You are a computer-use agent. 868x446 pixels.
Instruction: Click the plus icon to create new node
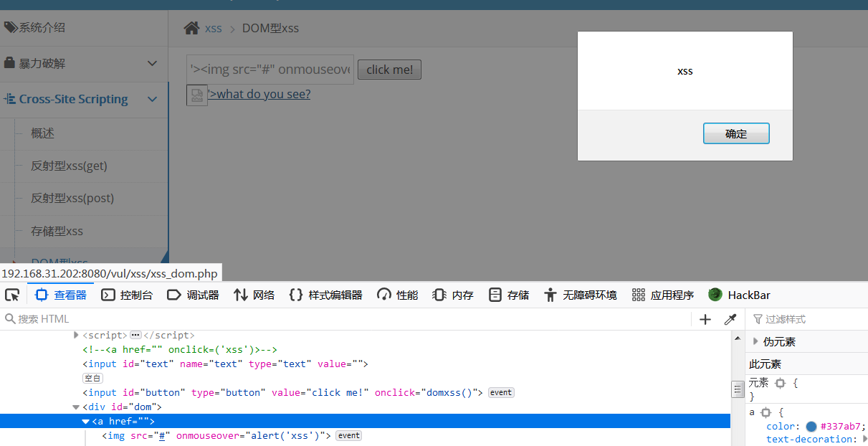click(705, 319)
